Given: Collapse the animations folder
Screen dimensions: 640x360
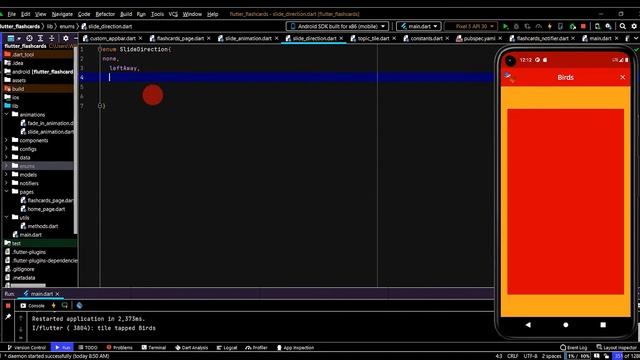Looking at the screenshot, I should pyautogui.click(x=7, y=114).
